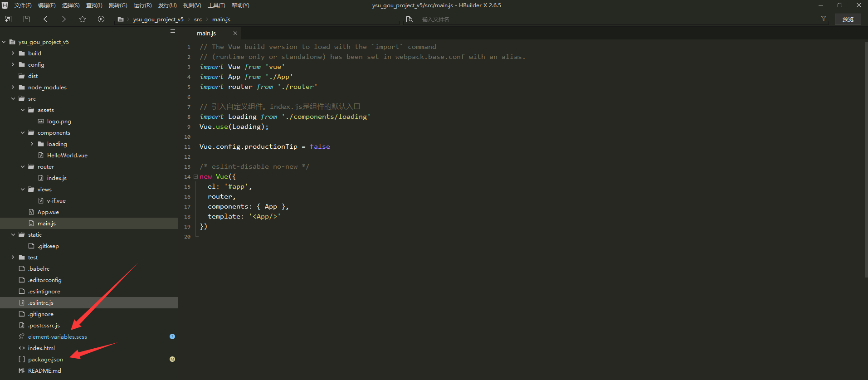Screen dimensions: 868x380
Task: Open .editorconfig in the file tree
Action: click(x=45, y=280)
